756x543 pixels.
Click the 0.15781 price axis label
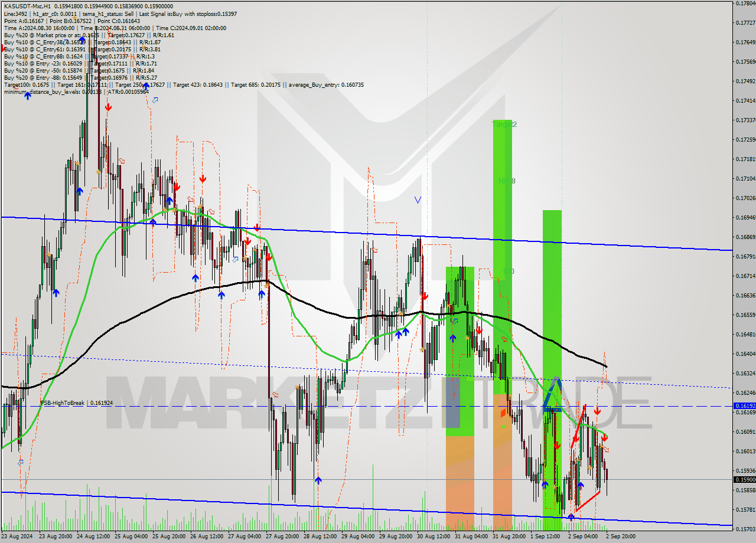point(745,510)
